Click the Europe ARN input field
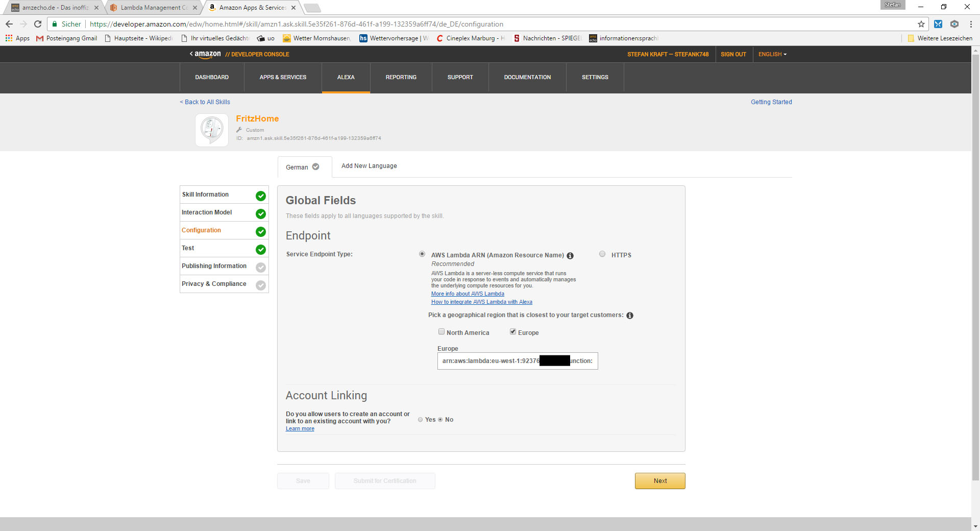The width and height of the screenshot is (980, 531). point(517,361)
